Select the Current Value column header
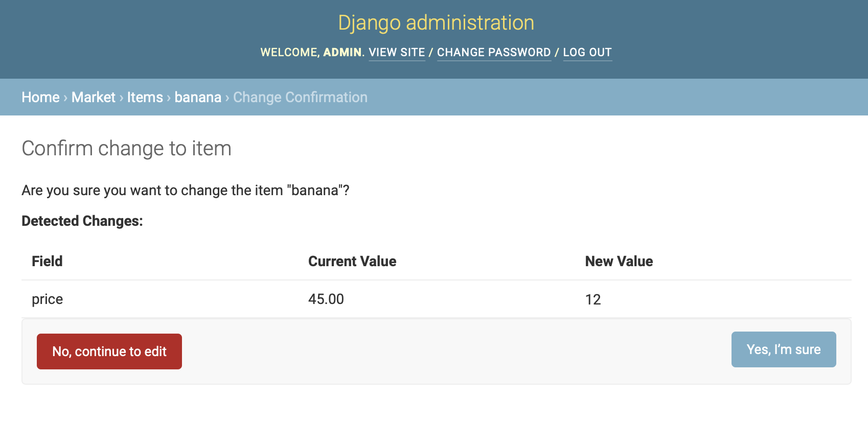The width and height of the screenshot is (868, 422). 352,261
